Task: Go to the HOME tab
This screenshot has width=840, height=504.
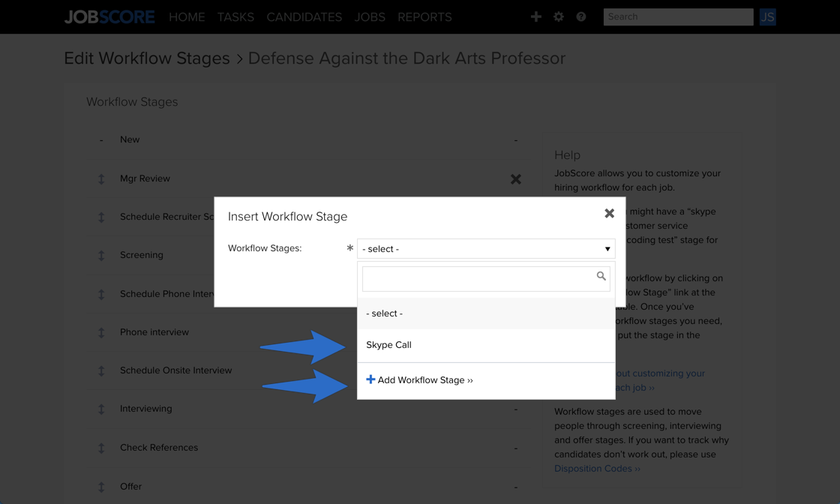Action: (x=187, y=17)
